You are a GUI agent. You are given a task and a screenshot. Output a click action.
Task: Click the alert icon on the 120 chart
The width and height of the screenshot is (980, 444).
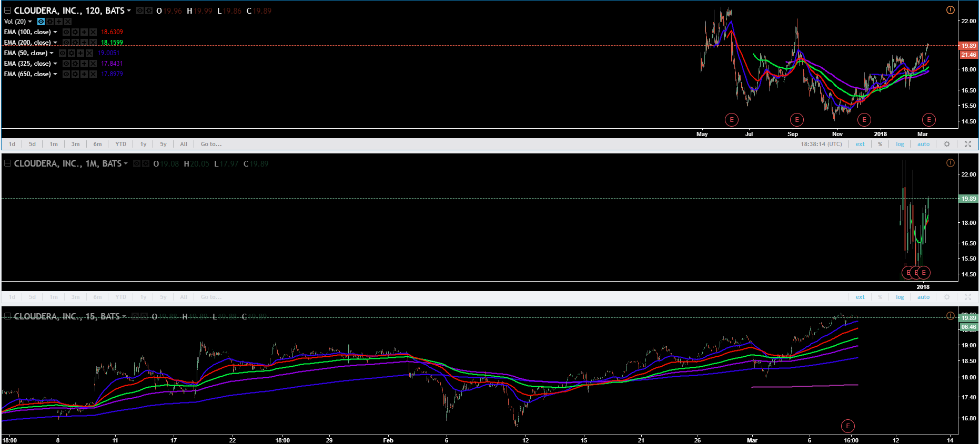click(950, 10)
